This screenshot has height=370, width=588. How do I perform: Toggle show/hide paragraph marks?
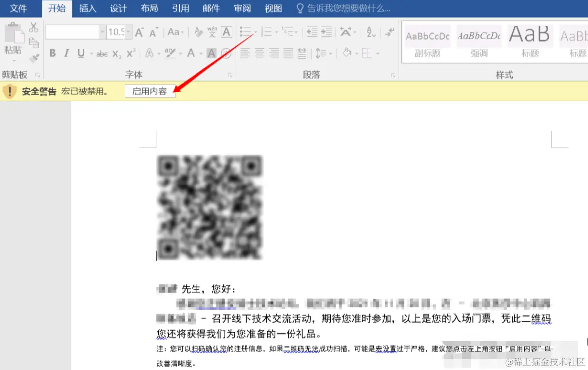390,32
